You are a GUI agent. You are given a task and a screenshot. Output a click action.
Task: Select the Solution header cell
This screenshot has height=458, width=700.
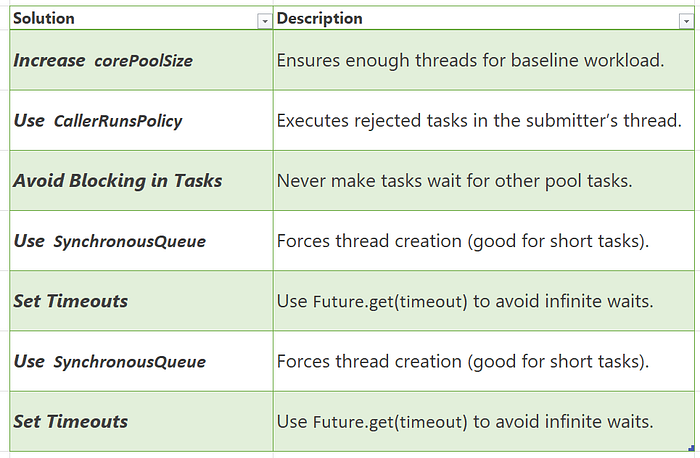[141, 18]
